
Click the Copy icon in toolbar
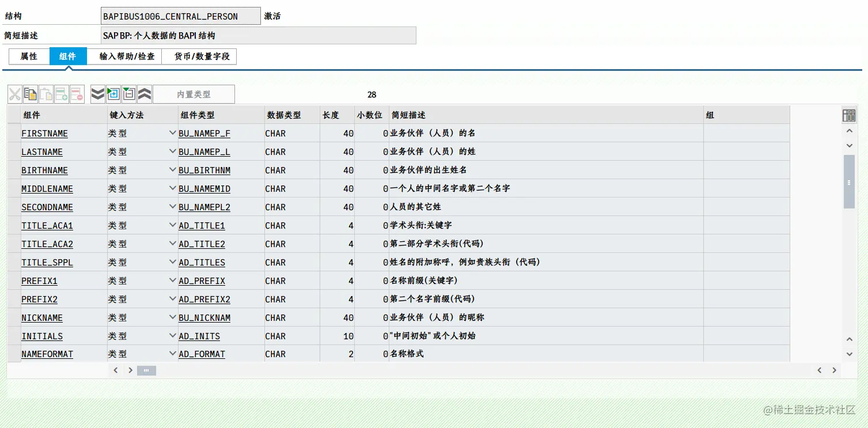31,94
